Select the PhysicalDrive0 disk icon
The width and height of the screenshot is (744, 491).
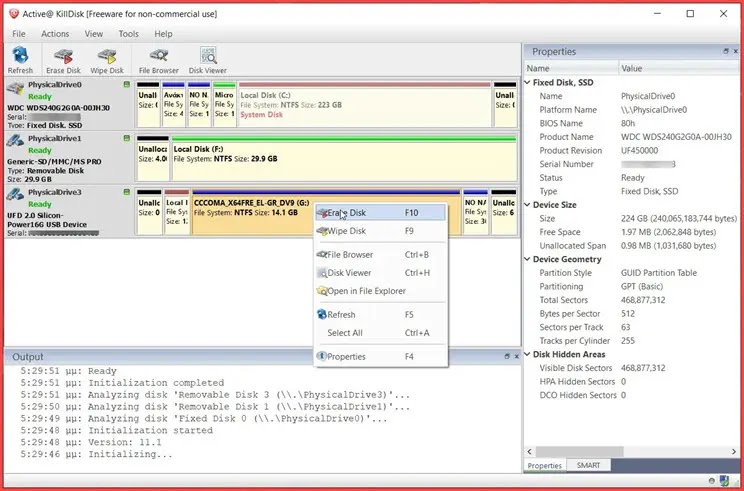coord(15,88)
